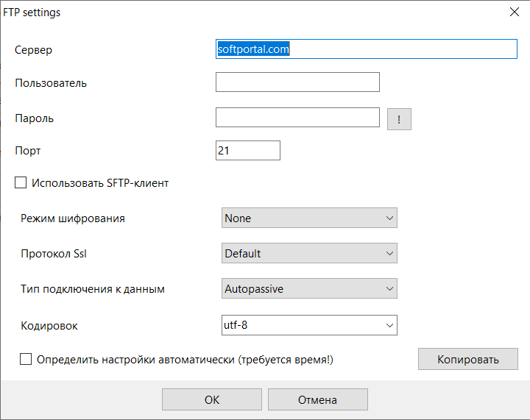Click the Режим шифрования label
Image resolution: width=530 pixels, height=420 pixels.
(x=73, y=218)
